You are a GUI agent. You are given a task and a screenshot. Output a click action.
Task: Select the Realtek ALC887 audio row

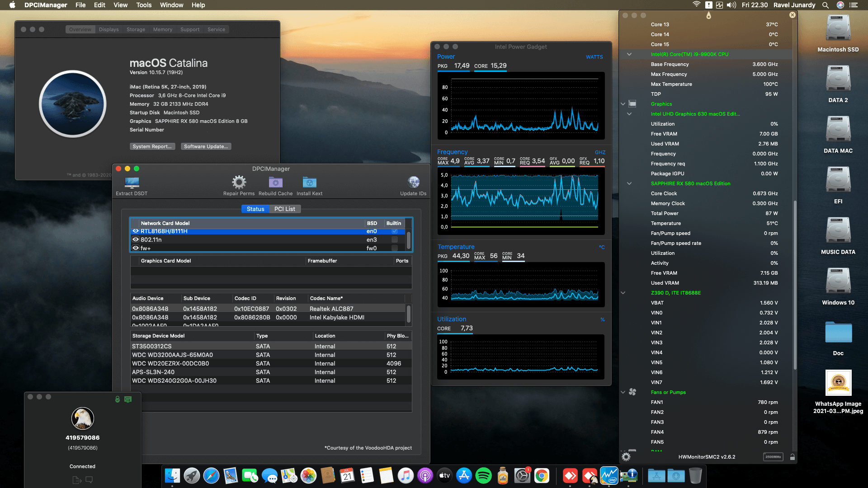268,309
